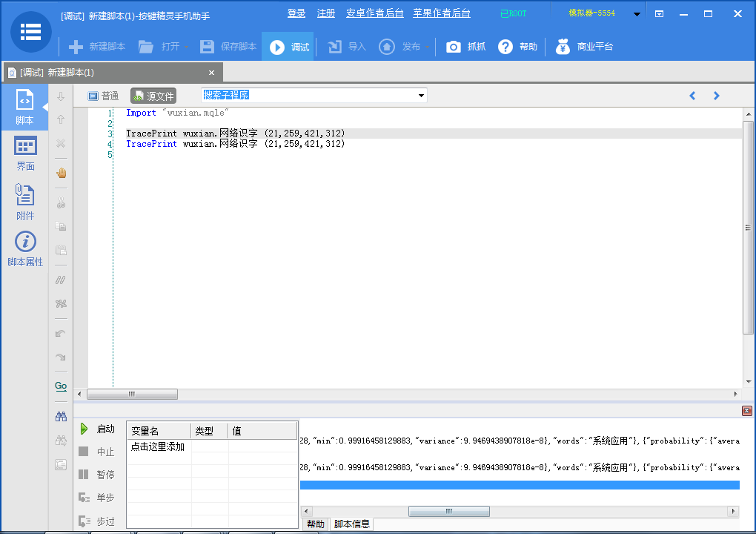Open 苹果作者后台 link
The width and height of the screenshot is (756, 534).
pos(442,13)
